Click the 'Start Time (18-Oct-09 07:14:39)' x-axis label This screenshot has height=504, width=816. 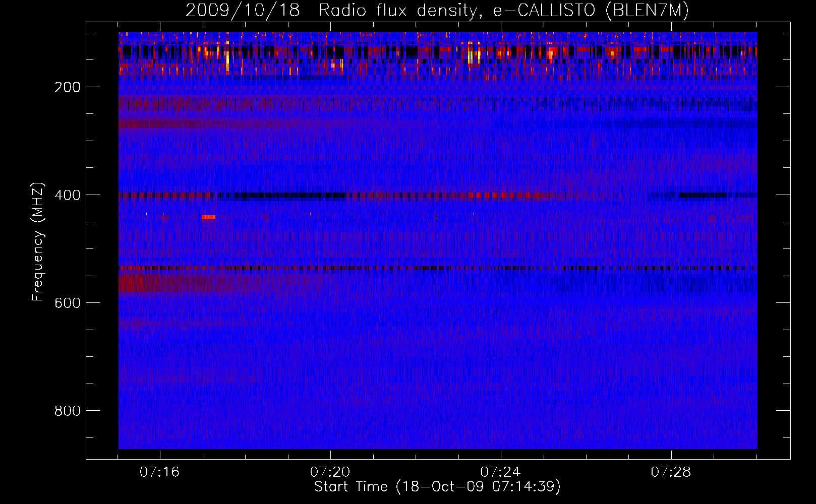[x=437, y=487]
